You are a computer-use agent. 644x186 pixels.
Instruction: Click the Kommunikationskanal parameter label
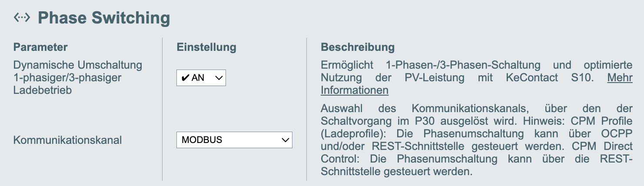click(x=68, y=140)
